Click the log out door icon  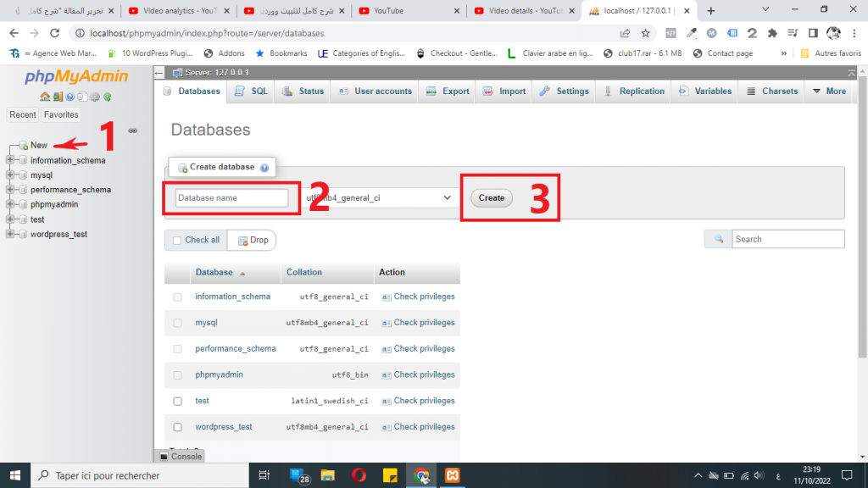[57, 97]
